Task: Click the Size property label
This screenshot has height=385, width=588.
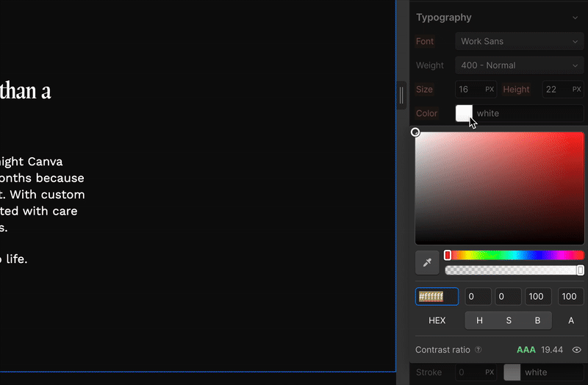Action: coord(424,89)
